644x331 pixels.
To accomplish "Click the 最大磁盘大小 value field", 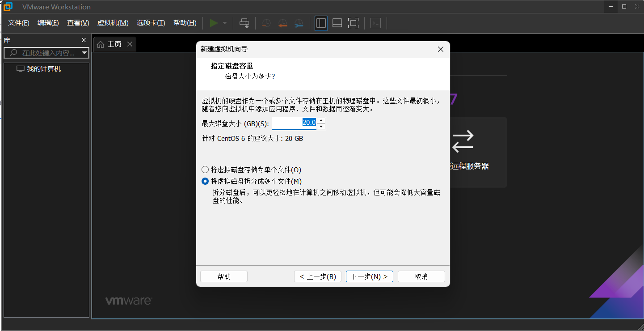I will click(294, 123).
